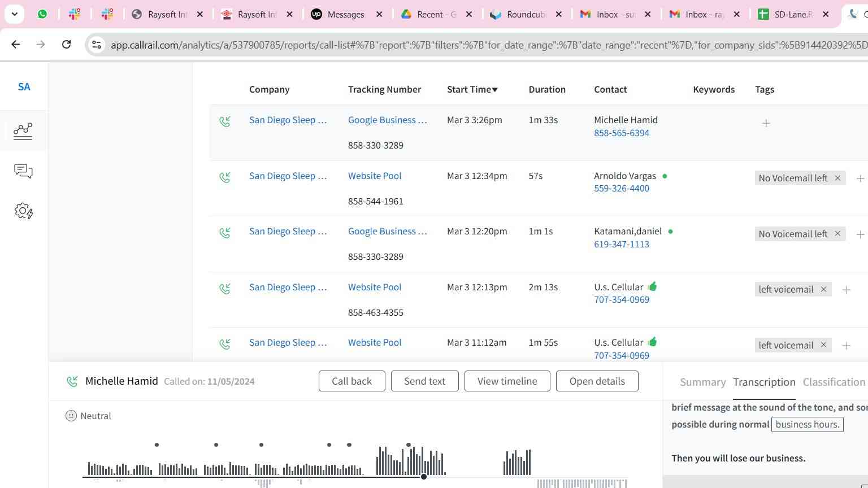Click the audio playback position handle

(x=424, y=477)
